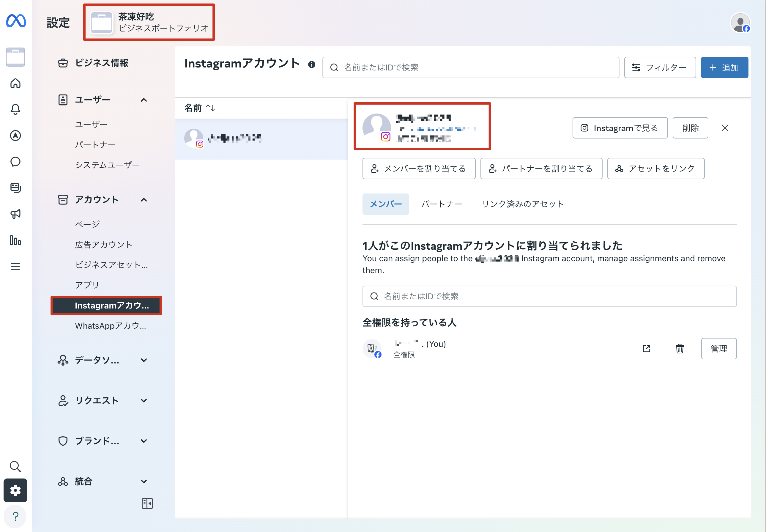Open notifications bell icon
766x532 pixels.
click(15, 109)
